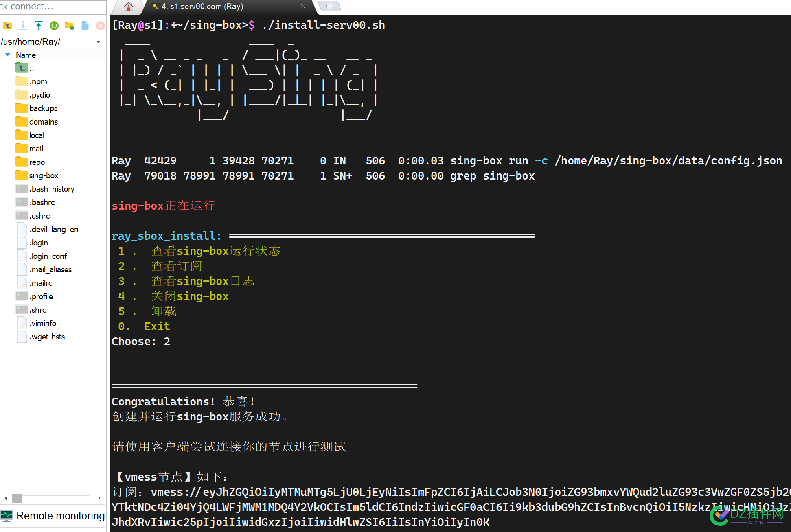Open the /usr/home/Ray/ path dropdown

98,42
